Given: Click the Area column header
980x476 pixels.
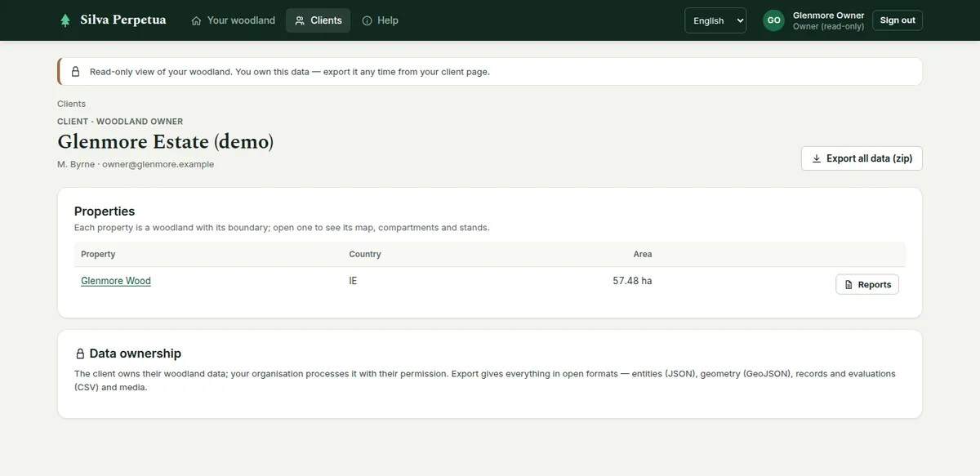Looking at the screenshot, I should (643, 254).
